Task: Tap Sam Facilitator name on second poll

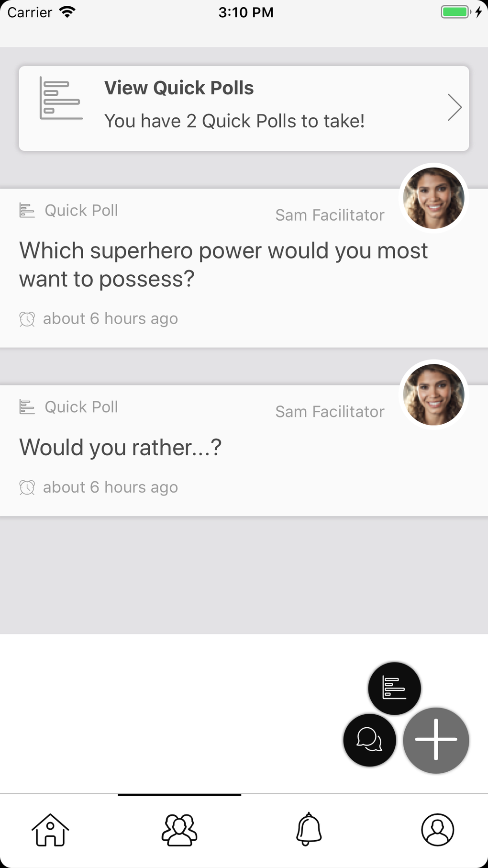Action: 330,412
